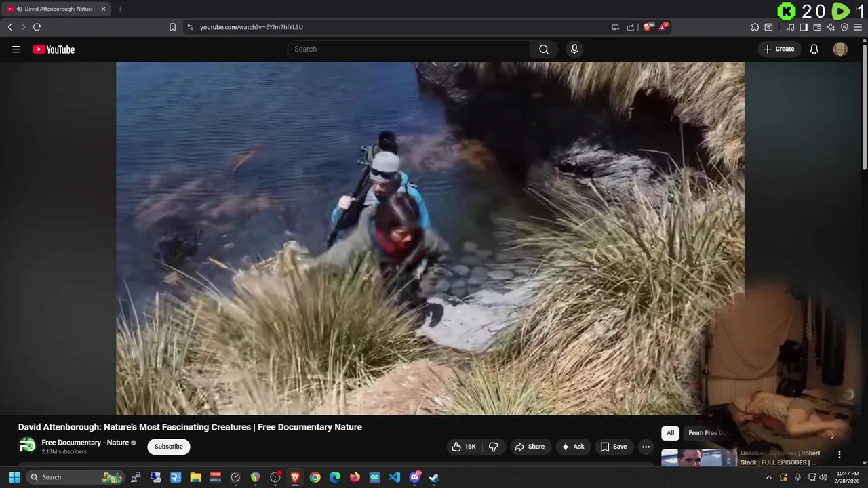Screen dimensions: 868x488
Task: Open the Unsolved Mysteries video thumbnail
Action: (698, 457)
